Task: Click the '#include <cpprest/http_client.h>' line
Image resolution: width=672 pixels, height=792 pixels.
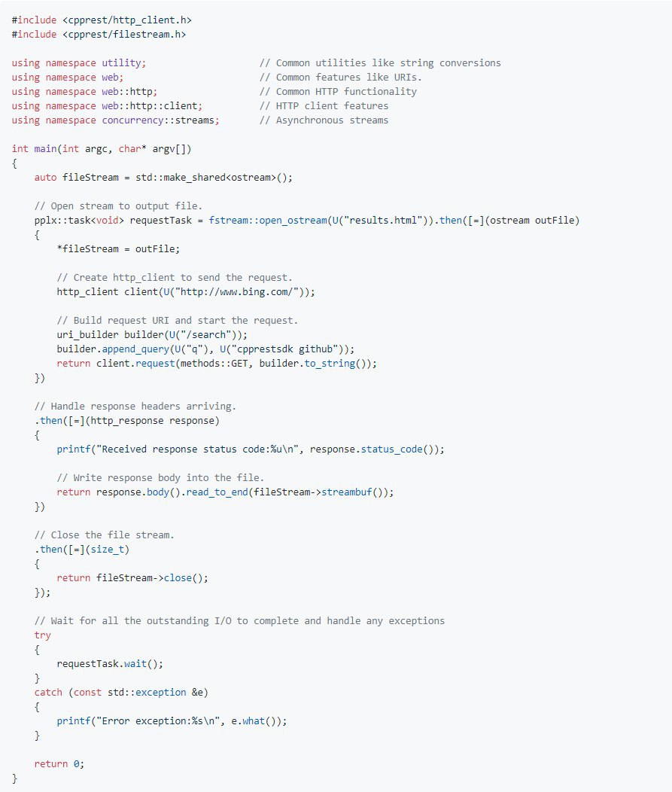Action: (102, 20)
